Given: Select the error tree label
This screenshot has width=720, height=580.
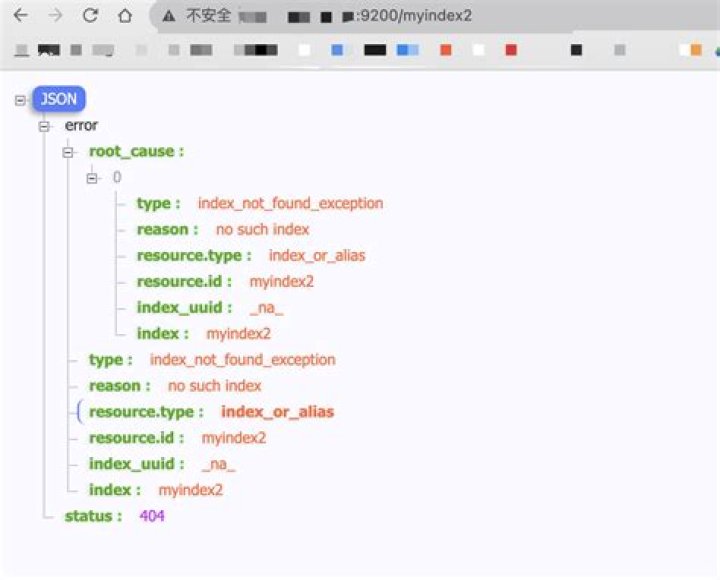Looking at the screenshot, I should coord(81,125).
